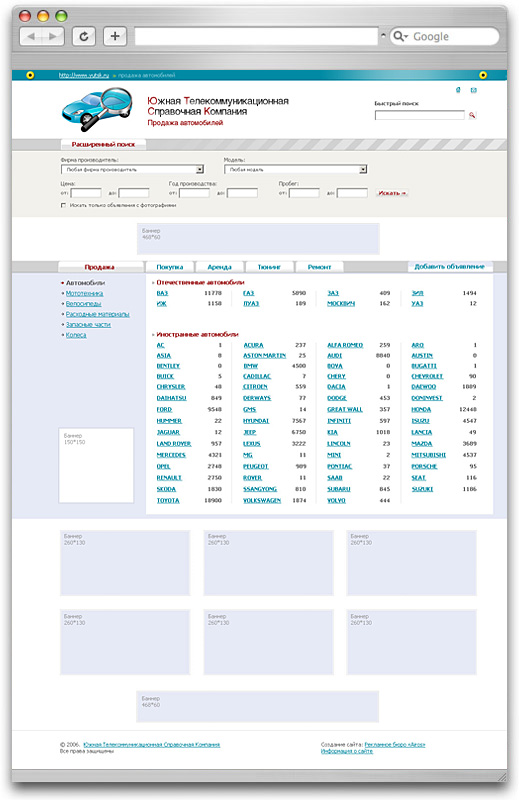Click the Google search magnifier icon
The height and width of the screenshot is (800, 519).
click(x=400, y=36)
